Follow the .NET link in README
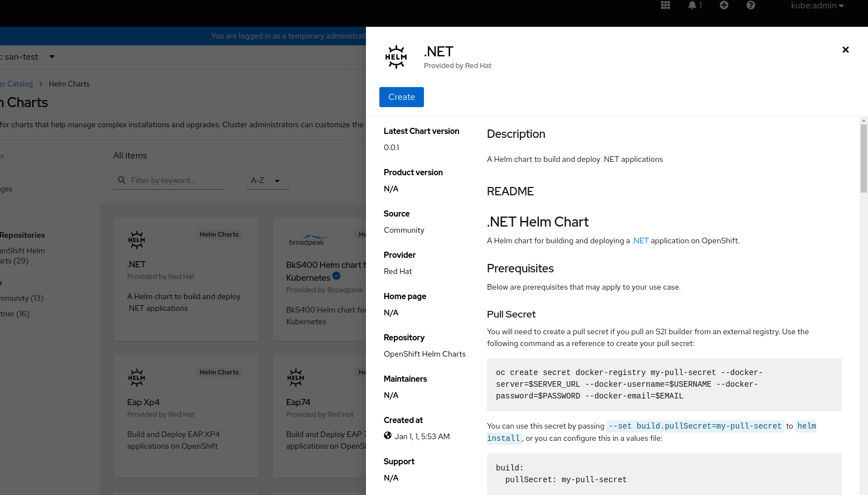Viewport: 868px width, 495px height. point(640,241)
